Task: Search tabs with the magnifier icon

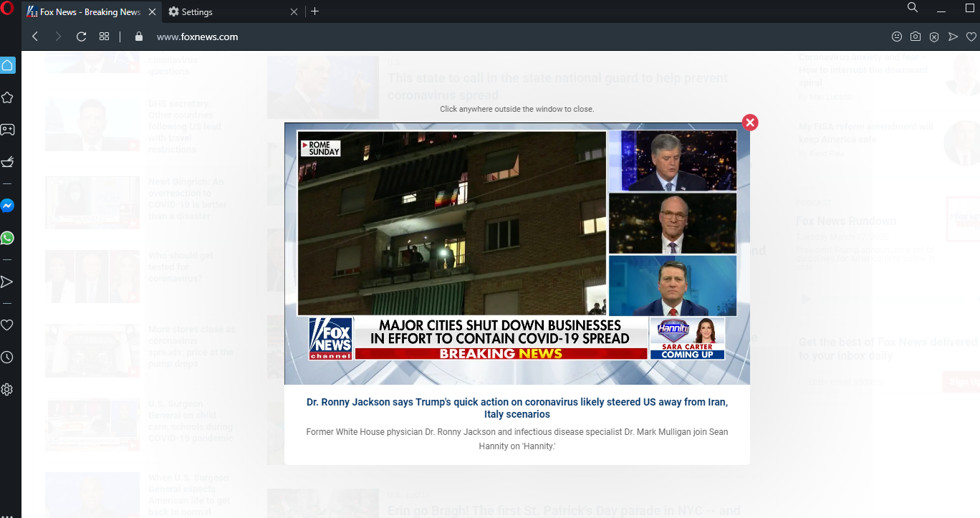Action: click(913, 7)
